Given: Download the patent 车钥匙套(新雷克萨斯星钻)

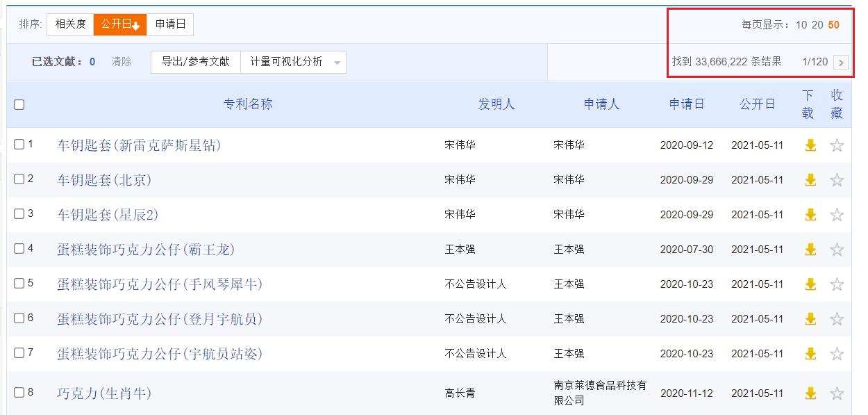Looking at the screenshot, I should pyautogui.click(x=810, y=145).
